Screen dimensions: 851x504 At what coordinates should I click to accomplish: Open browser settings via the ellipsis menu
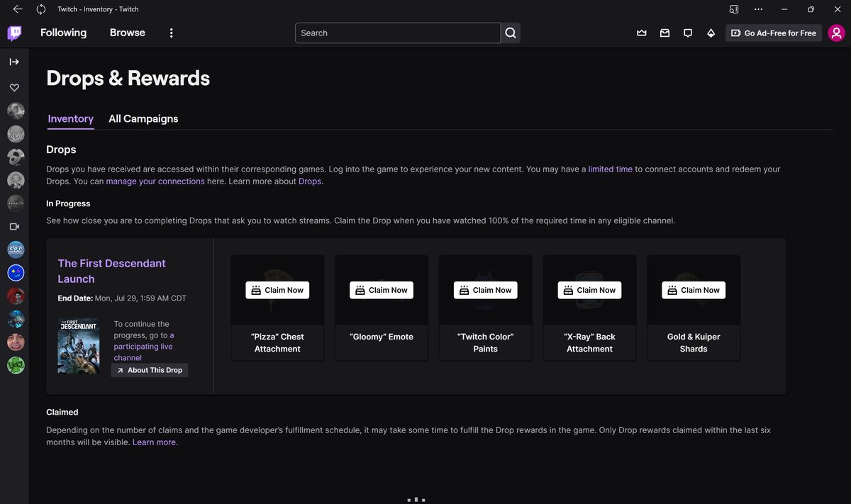(x=758, y=9)
